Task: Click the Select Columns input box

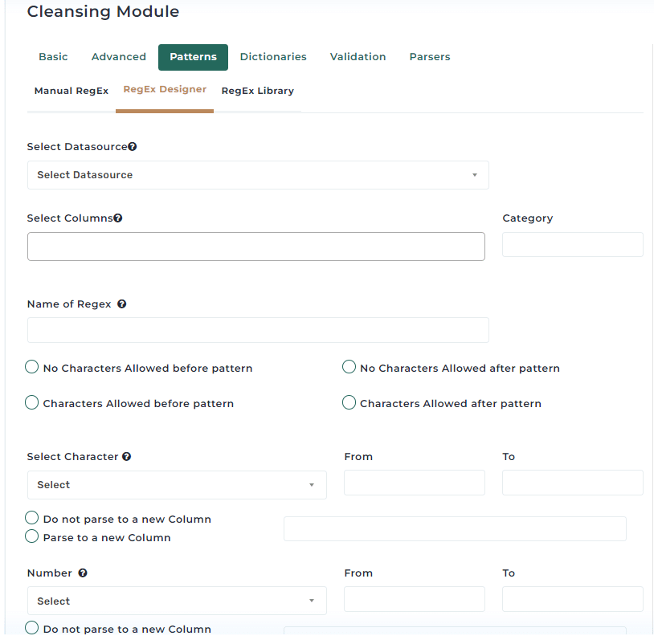Action: click(256, 247)
